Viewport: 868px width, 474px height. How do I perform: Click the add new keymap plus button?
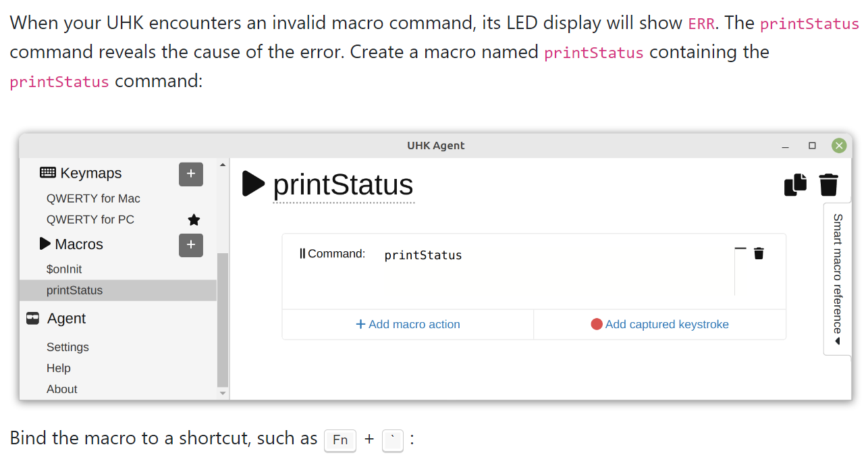191,174
